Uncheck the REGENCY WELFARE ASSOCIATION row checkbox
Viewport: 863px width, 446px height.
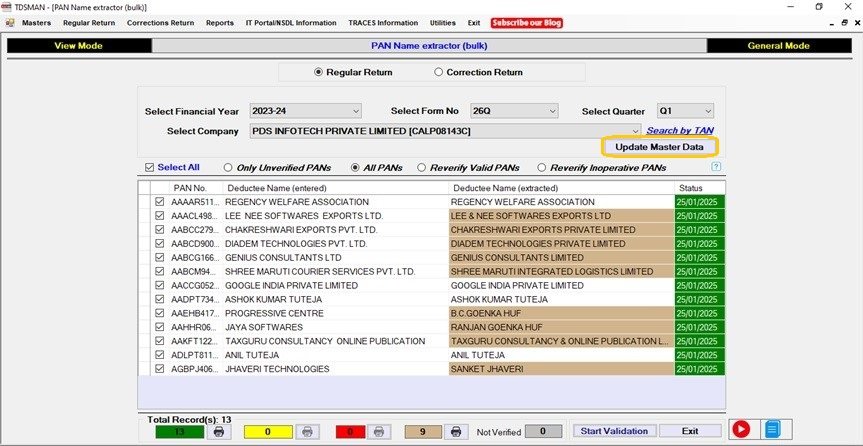click(x=160, y=202)
